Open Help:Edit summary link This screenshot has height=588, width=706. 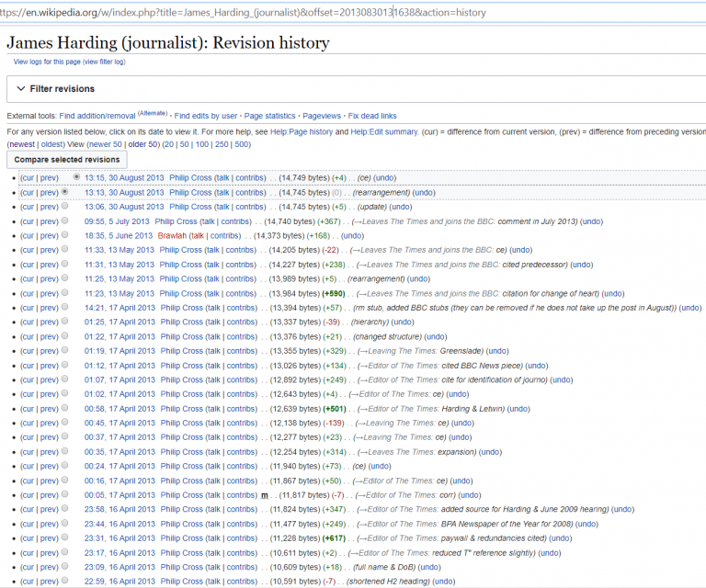384,131
